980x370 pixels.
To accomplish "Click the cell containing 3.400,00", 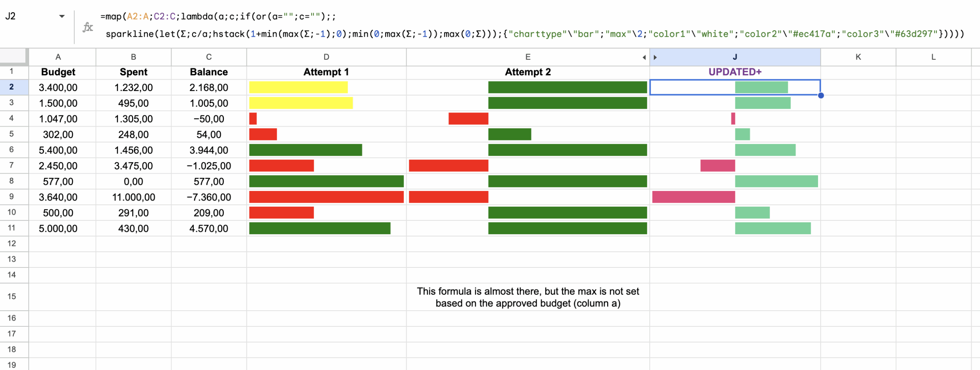I will point(58,87).
